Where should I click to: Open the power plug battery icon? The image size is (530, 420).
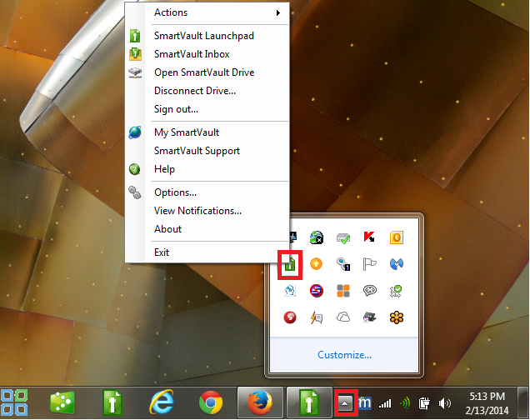424,403
